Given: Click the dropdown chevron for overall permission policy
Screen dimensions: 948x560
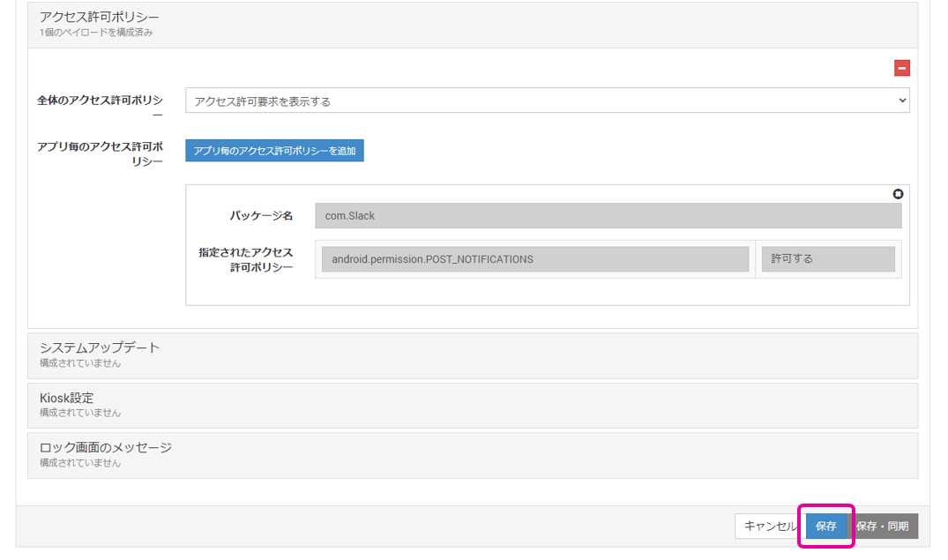Looking at the screenshot, I should (x=901, y=101).
